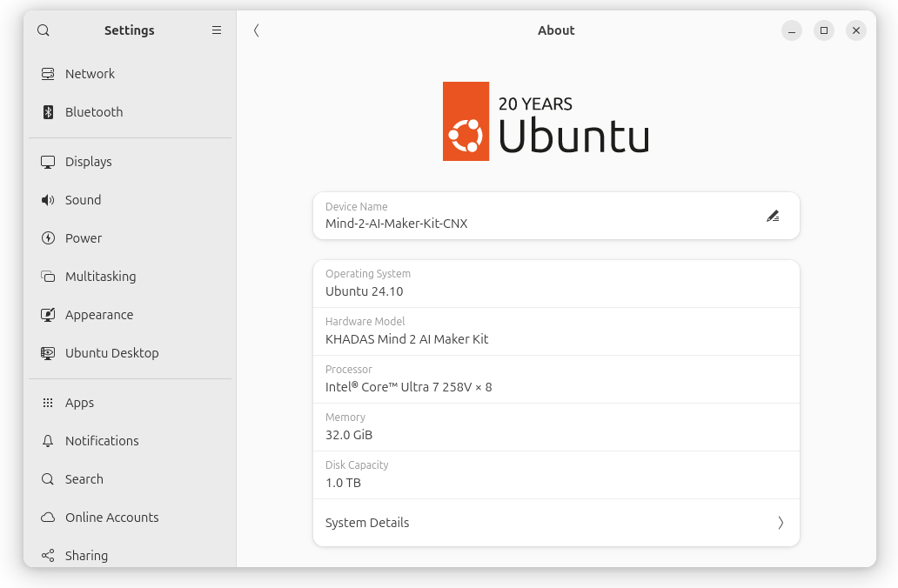Click the Sharing icon
This screenshot has height=588, width=898.
pos(48,555)
